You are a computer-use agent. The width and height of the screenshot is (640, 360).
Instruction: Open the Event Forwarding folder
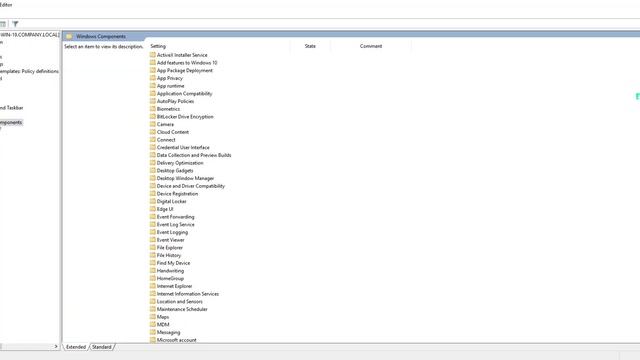pos(172,217)
